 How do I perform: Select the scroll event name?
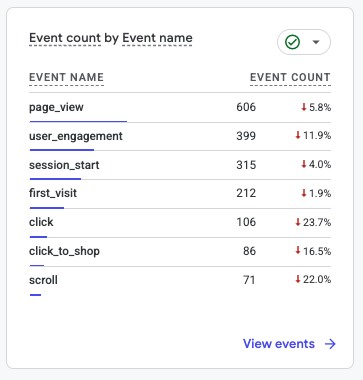click(x=43, y=280)
